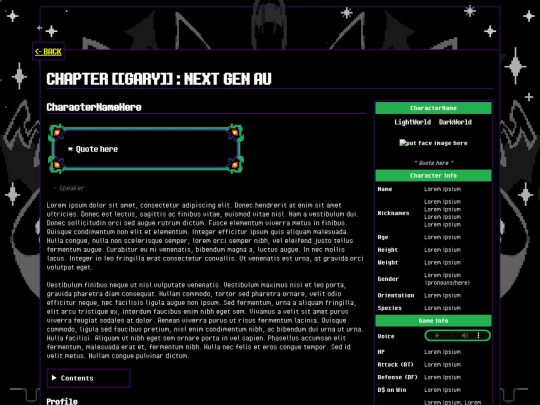Screen dimensions: 540x405
Task: Click the 'HP' row label
Action: point(381,352)
